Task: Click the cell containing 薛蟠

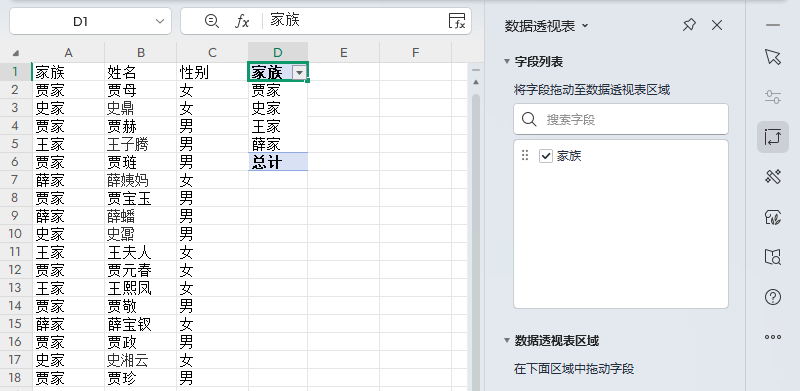Action: tap(141, 216)
